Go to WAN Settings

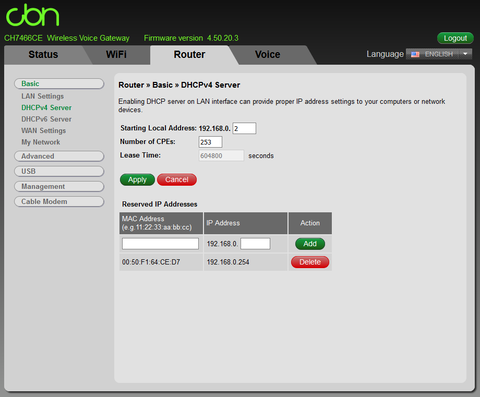(43, 131)
